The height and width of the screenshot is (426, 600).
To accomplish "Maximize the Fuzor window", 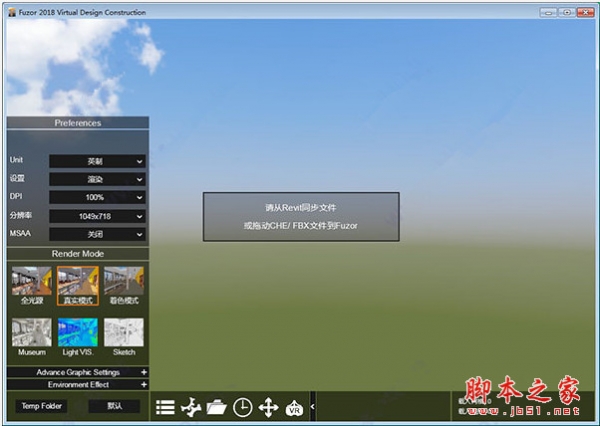I will 567,12.
